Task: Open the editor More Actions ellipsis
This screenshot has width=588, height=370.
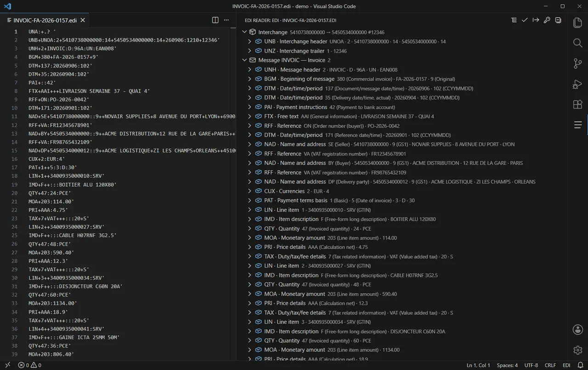Action: click(226, 20)
